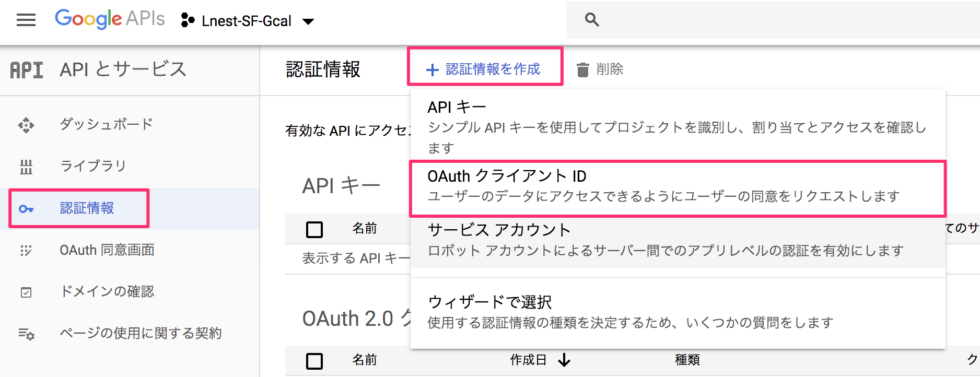Click the plus icon in 認証情報を作成
Image resolution: width=980 pixels, height=377 pixels.
pyautogui.click(x=432, y=70)
